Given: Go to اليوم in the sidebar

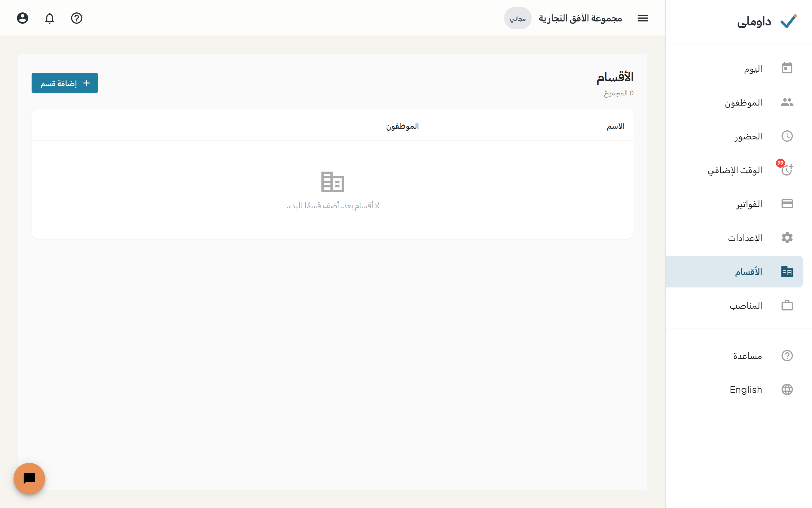Looking at the screenshot, I should click(734, 69).
